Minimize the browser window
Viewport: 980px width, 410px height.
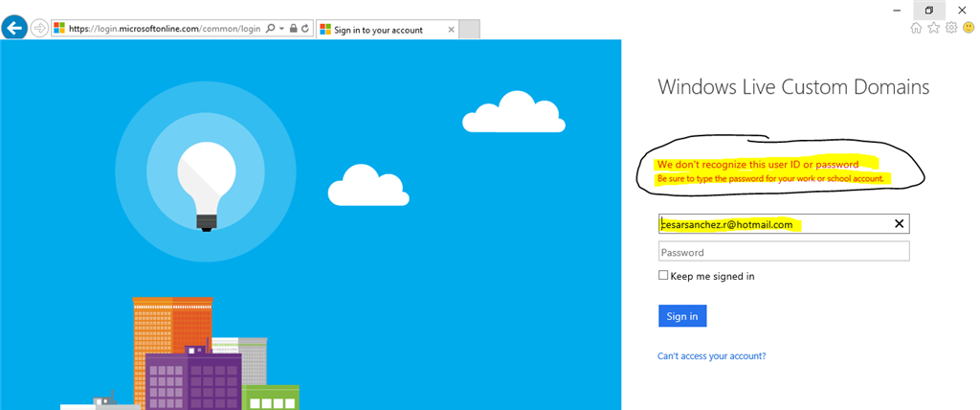point(898,10)
